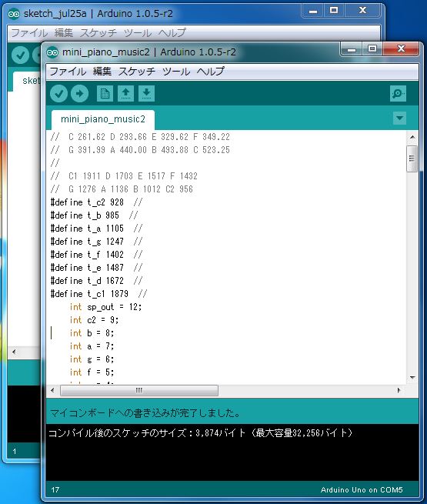
Task: Open the ファイル menu in mini_piano_music2 window
Action: click(x=68, y=71)
